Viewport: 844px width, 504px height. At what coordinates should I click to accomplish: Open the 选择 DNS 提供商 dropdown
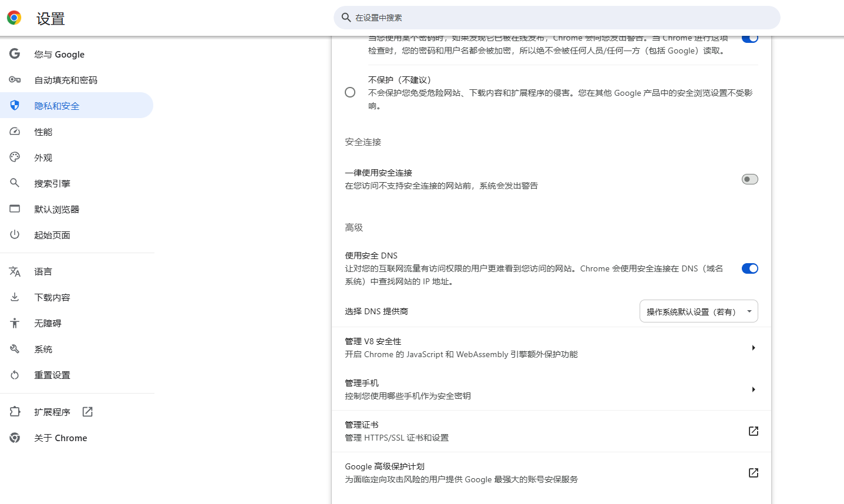698,311
